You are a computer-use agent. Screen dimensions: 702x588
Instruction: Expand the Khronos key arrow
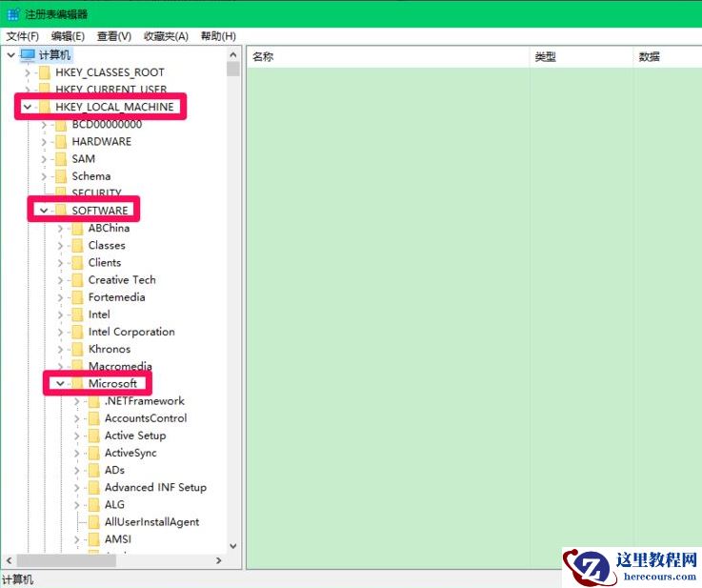60,350
